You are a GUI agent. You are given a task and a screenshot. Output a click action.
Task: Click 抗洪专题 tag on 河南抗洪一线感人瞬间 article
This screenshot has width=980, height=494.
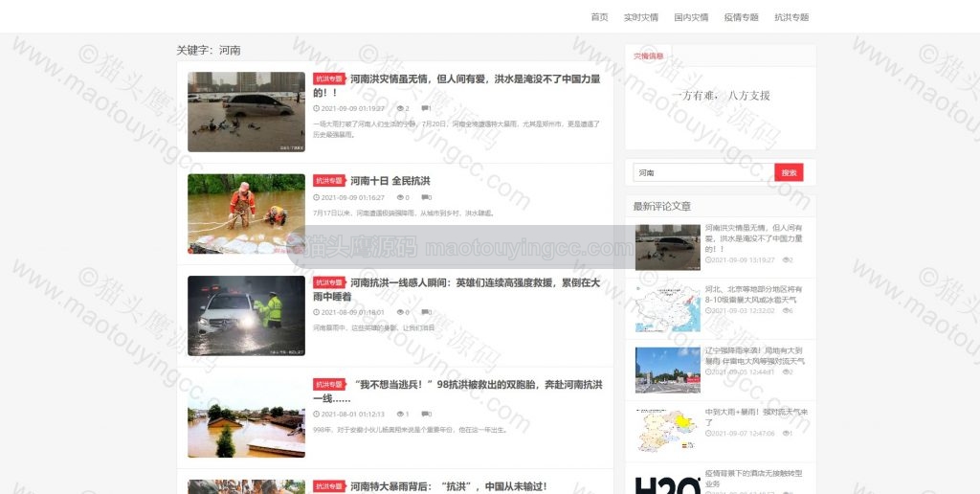pyautogui.click(x=329, y=282)
